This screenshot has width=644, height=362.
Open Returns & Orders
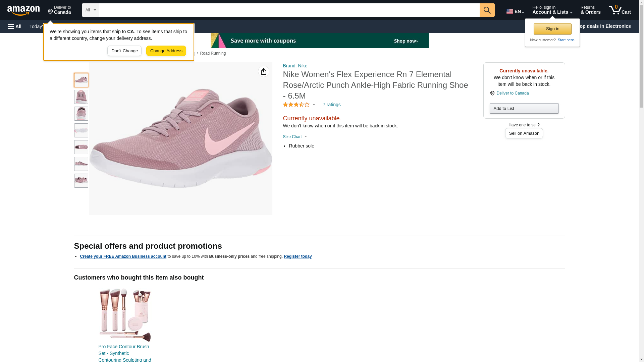pyautogui.click(x=590, y=10)
